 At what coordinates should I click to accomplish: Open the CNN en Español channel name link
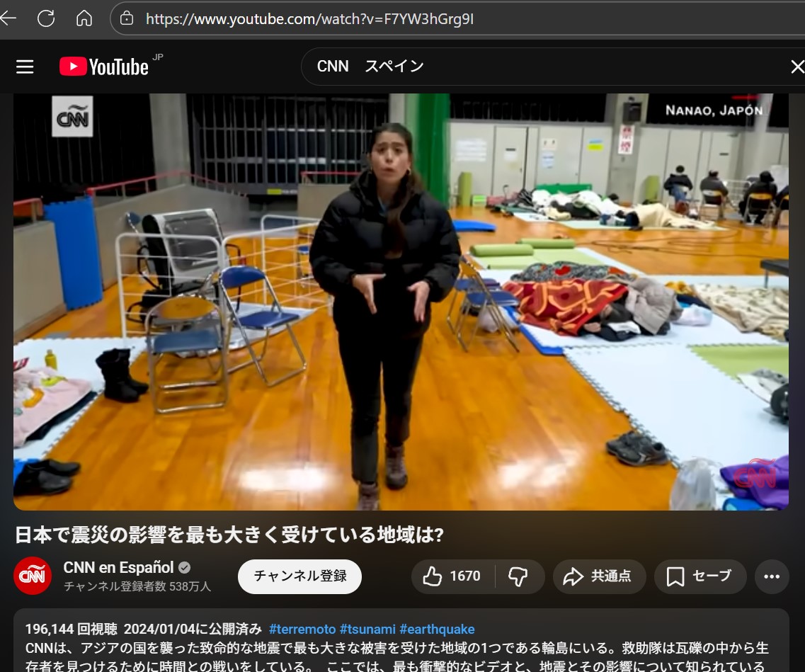pos(118,567)
